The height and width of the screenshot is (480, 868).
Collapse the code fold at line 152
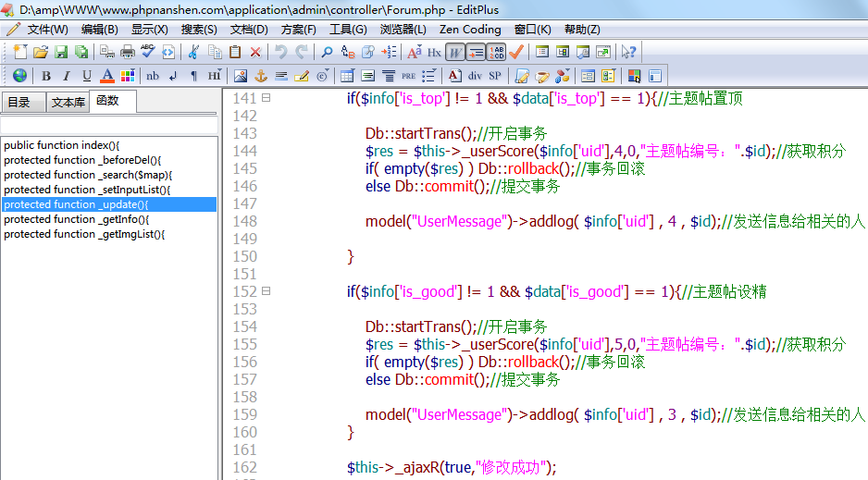tap(266, 291)
